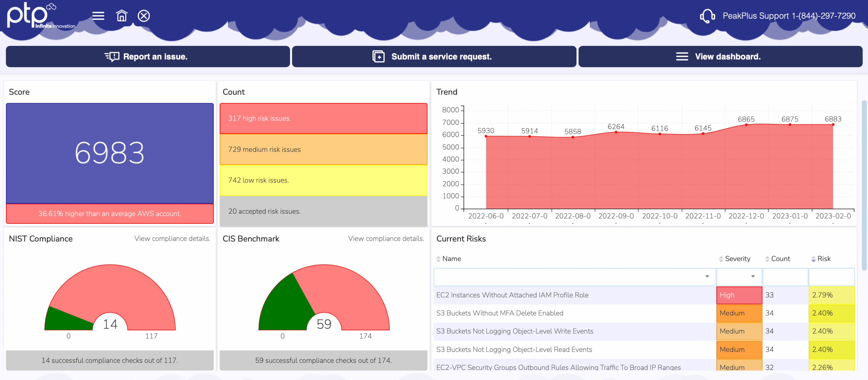Sort Current Risks by the Name column
This screenshot has height=380, width=868.
click(439, 259)
